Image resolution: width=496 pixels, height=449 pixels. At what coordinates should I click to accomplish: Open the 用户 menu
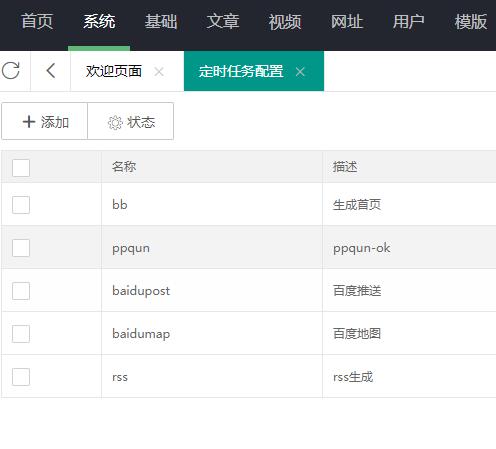[x=409, y=22]
